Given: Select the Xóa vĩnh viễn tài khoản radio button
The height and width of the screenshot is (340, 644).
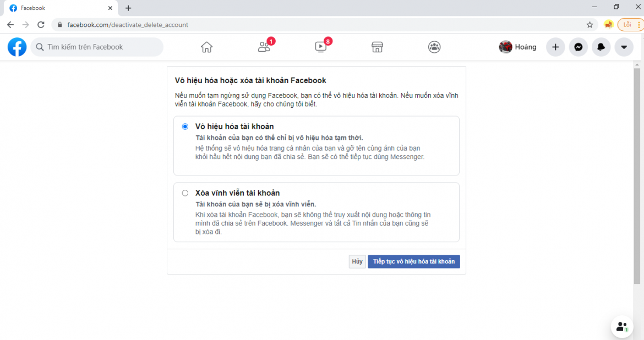Looking at the screenshot, I should tap(185, 193).
